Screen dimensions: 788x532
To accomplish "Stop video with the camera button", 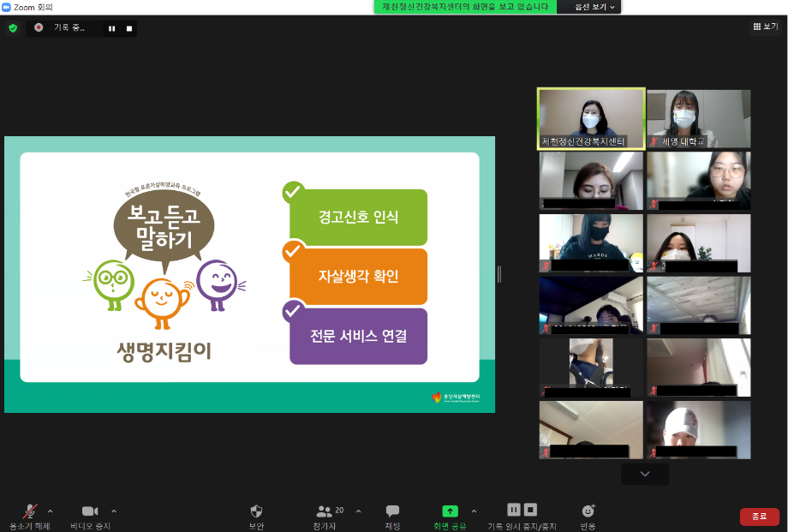I will tap(89, 511).
